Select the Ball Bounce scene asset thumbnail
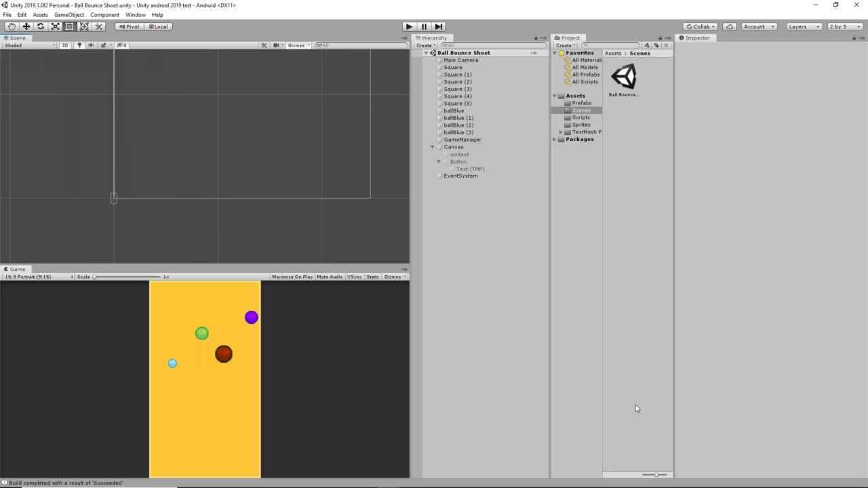This screenshot has width=868, height=488. (623, 77)
